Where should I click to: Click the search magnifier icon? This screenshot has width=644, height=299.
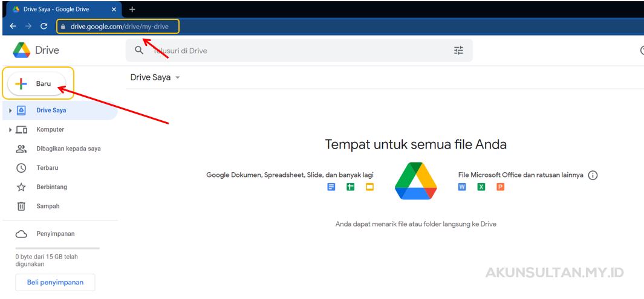click(x=139, y=50)
